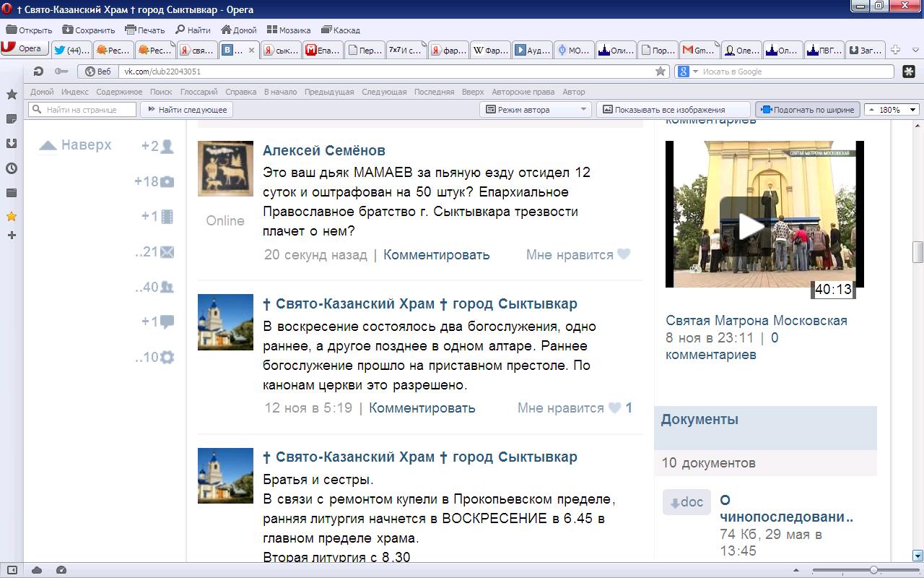Adjust the zoom slider in status bar

[873, 570]
